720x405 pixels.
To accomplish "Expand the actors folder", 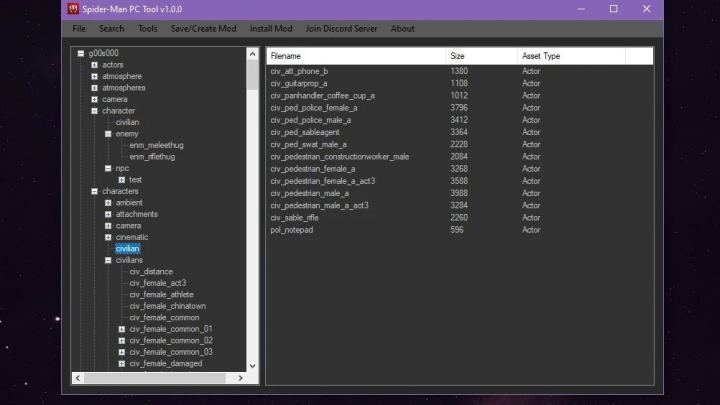I will click(x=95, y=65).
